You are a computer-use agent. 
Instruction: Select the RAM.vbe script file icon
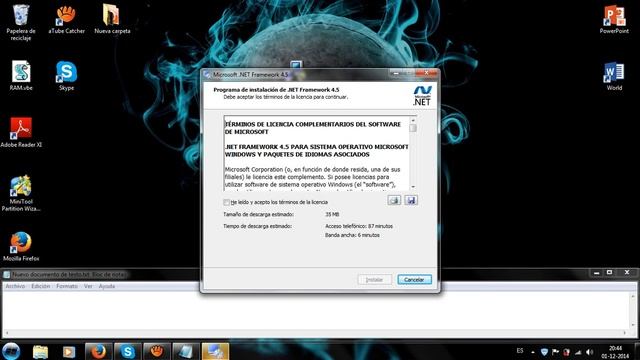coord(21,76)
